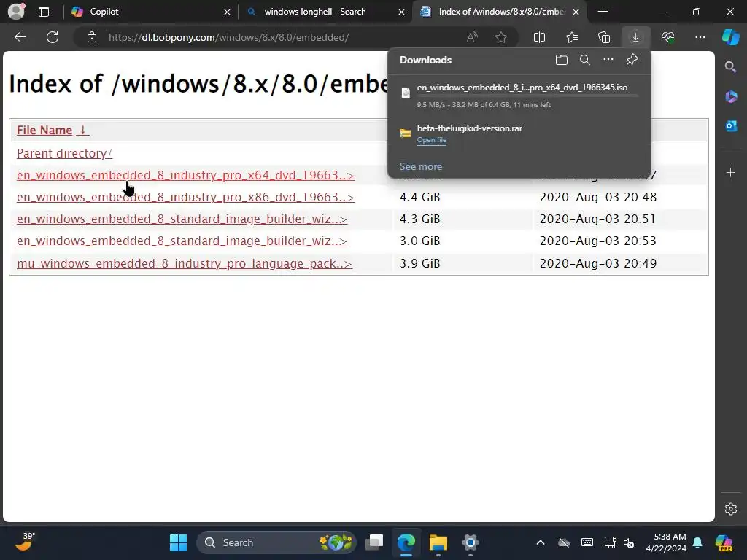Open the sidebar Outlook icon
The image size is (747, 560).
(x=731, y=126)
